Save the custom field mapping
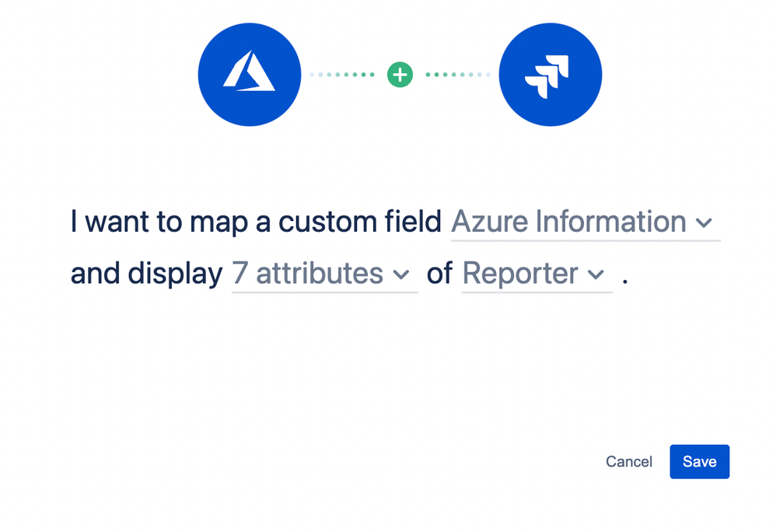 [699, 462]
